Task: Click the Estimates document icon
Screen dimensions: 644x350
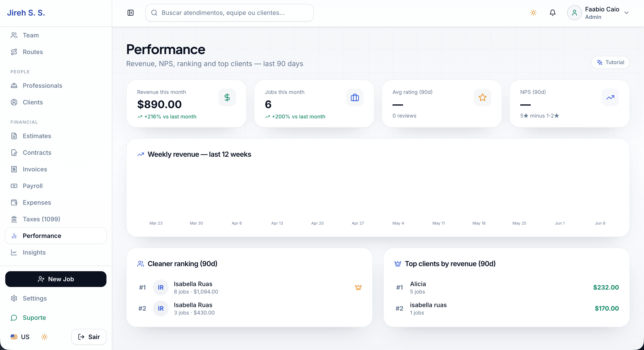Action: pos(14,136)
